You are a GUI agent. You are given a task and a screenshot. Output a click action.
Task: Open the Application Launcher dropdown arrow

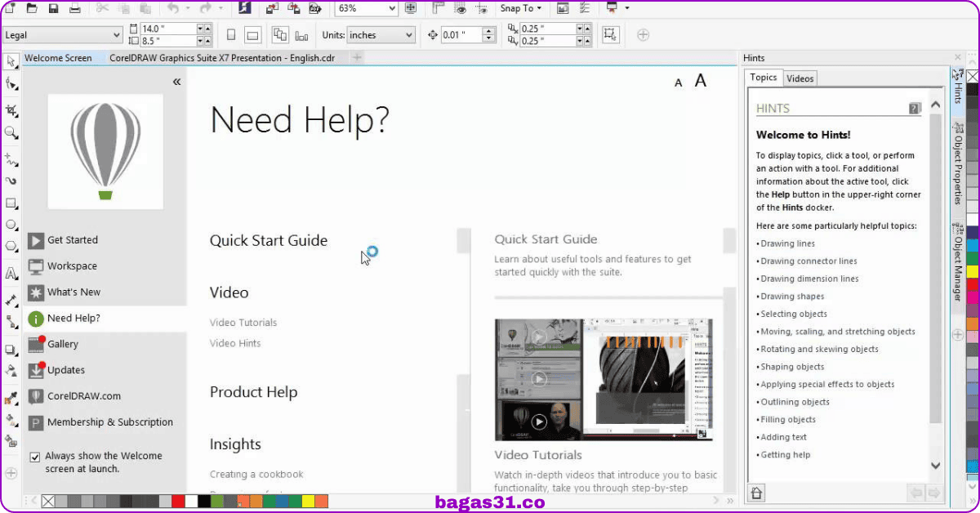(x=627, y=8)
